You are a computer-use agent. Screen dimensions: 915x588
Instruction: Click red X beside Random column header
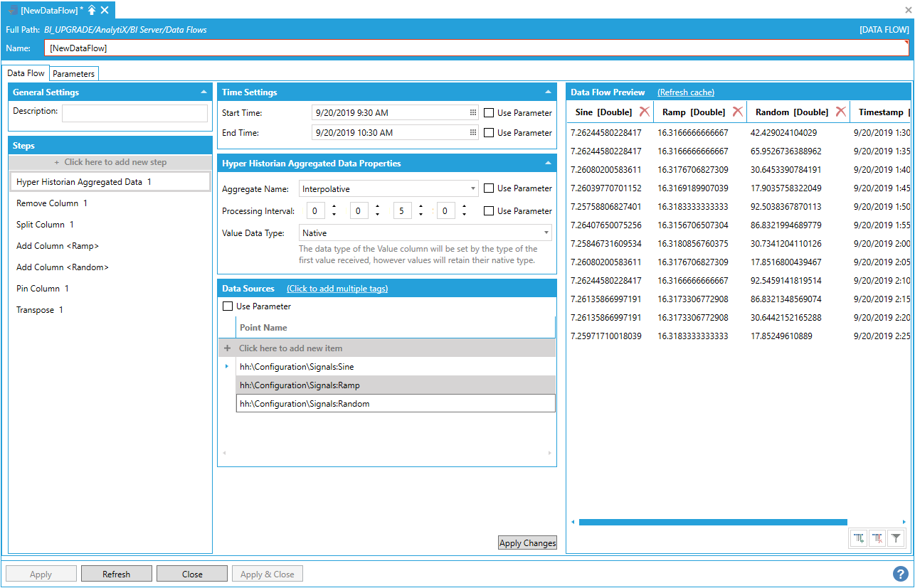click(840, 112)
